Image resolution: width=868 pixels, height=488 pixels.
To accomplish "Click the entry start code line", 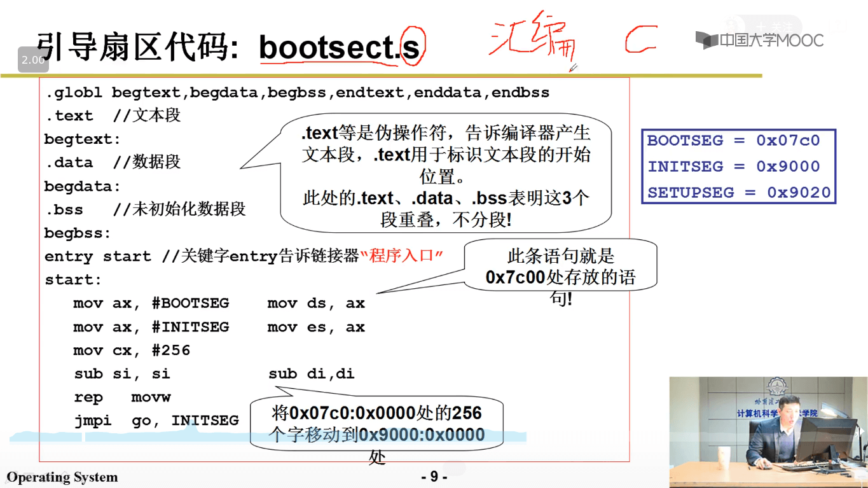I will coord(244,256).
